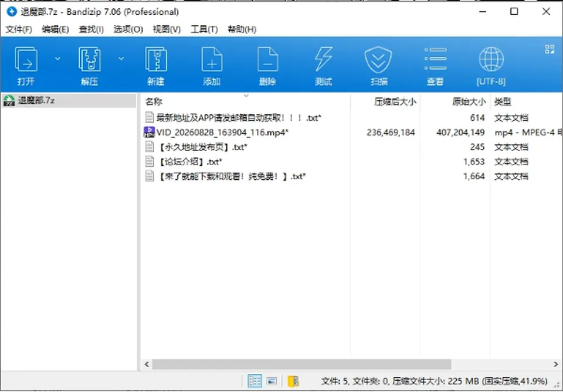Click the compressed size value 236,469,184

pos(391,132)
